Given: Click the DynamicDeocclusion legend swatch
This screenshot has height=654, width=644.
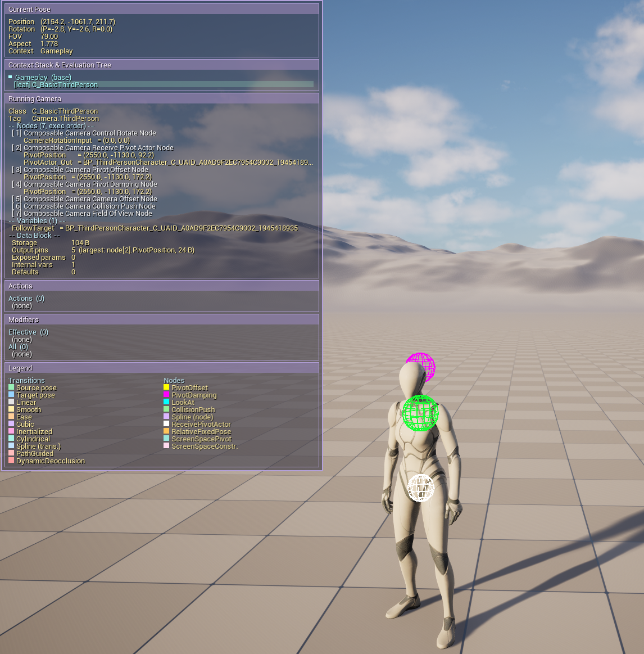Looking at the screenshot, I should click(x=11, y=461).
